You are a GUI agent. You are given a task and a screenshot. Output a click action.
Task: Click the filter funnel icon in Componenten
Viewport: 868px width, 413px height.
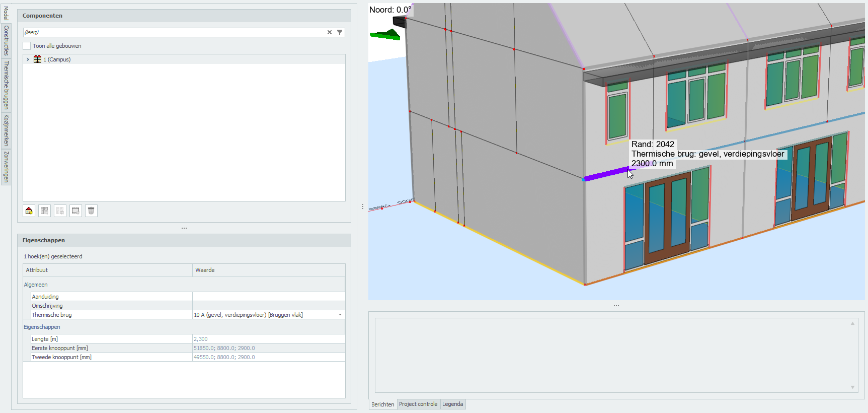[340, 32]
